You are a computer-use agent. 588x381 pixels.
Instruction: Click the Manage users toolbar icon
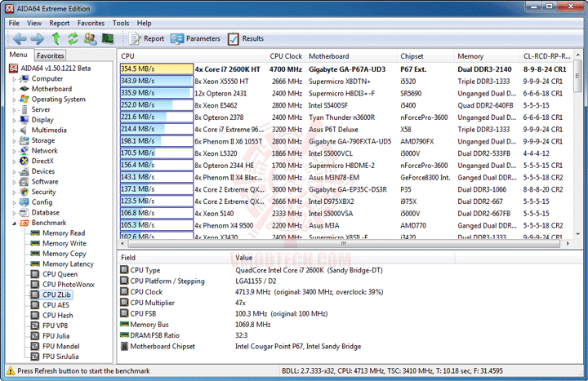90,38
